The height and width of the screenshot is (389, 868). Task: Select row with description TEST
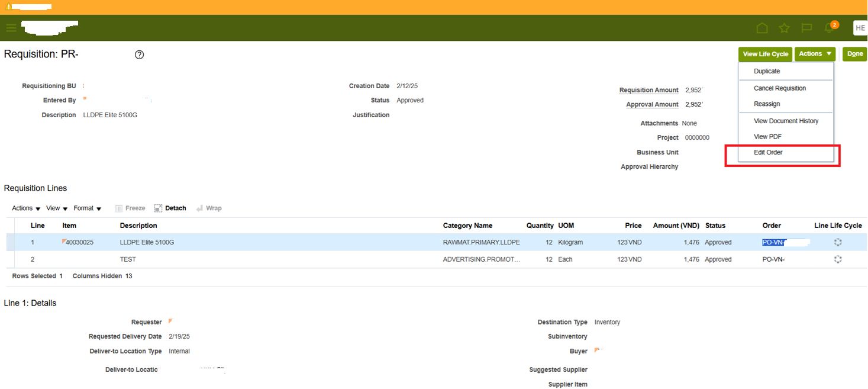point(437,259)
